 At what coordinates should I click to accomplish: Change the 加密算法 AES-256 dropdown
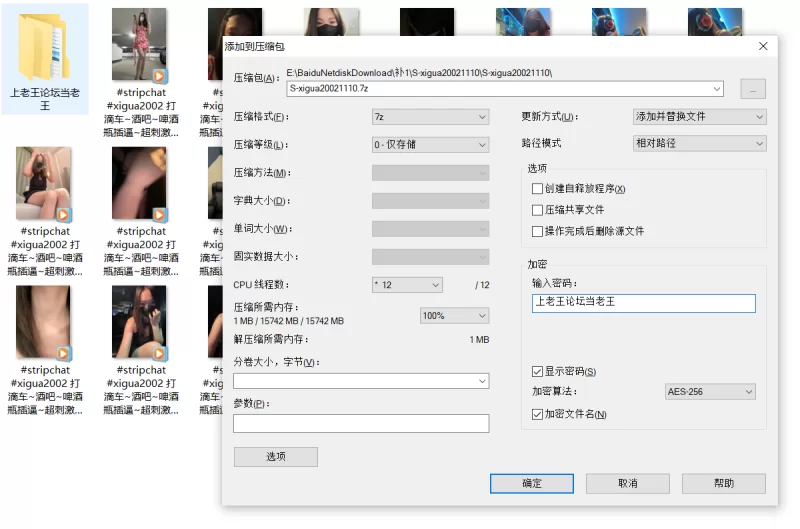coord(709,392)
